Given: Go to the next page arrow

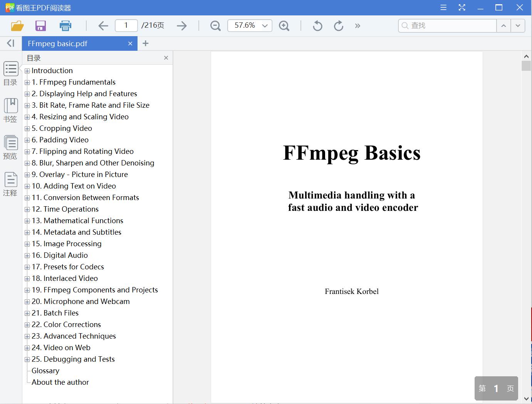Looking at the screenshot, I should tap(181, 26).
